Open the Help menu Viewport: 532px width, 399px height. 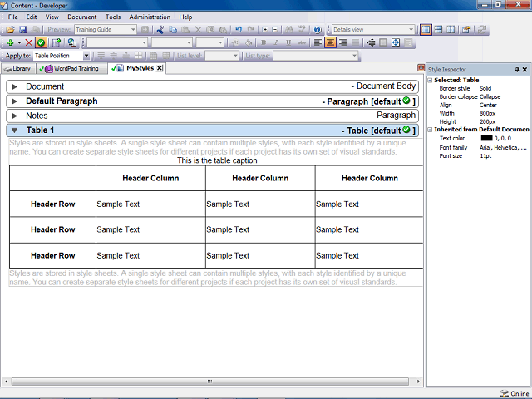[185, 17]
